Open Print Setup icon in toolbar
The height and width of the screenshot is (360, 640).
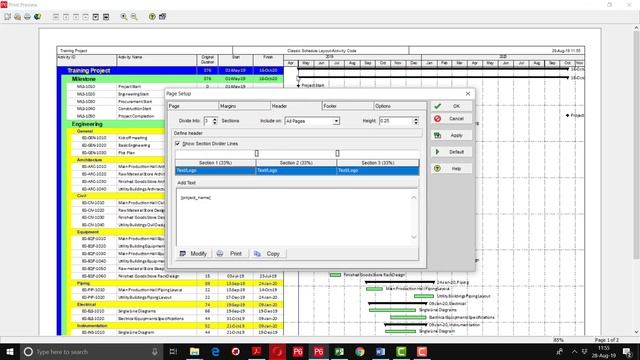(x=18, y=17)
